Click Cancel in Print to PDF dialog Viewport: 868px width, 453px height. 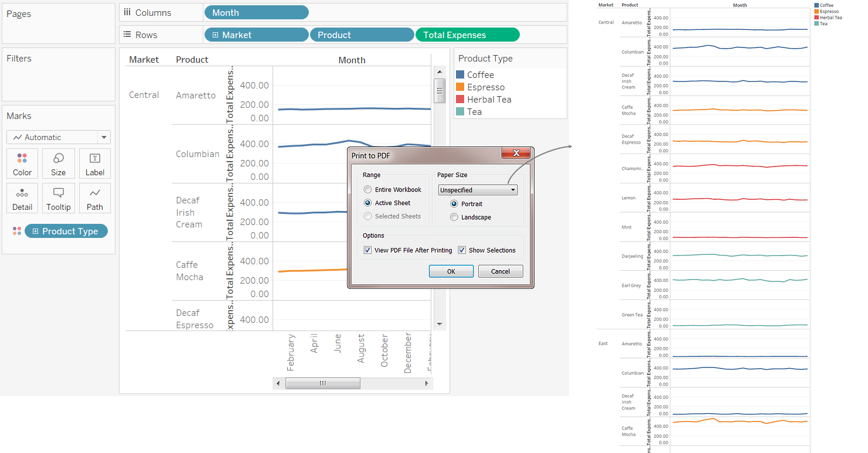[x=500, y=271]
